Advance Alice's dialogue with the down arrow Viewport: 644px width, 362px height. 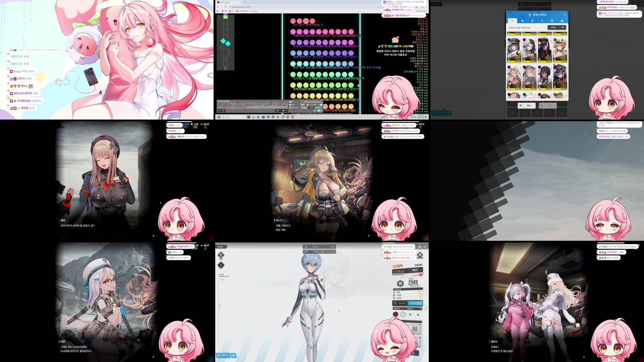[x=584, y=357]
